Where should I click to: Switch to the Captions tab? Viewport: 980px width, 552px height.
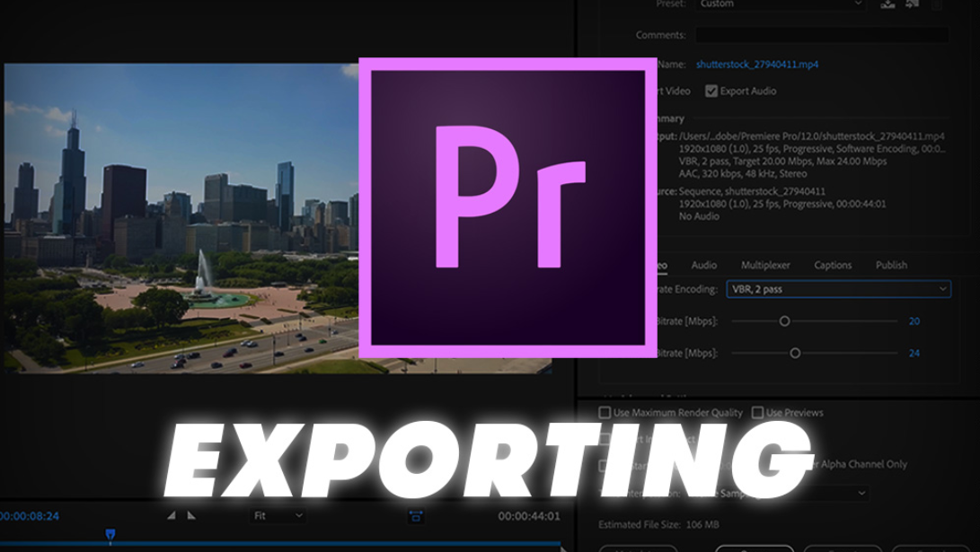[833, 266]
